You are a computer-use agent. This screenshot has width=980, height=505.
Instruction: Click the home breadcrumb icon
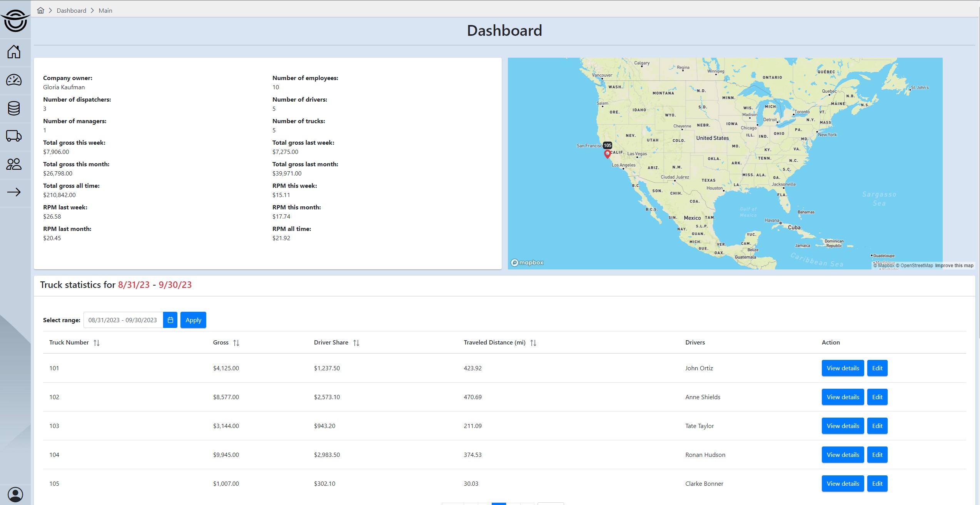tap(40, 10)
